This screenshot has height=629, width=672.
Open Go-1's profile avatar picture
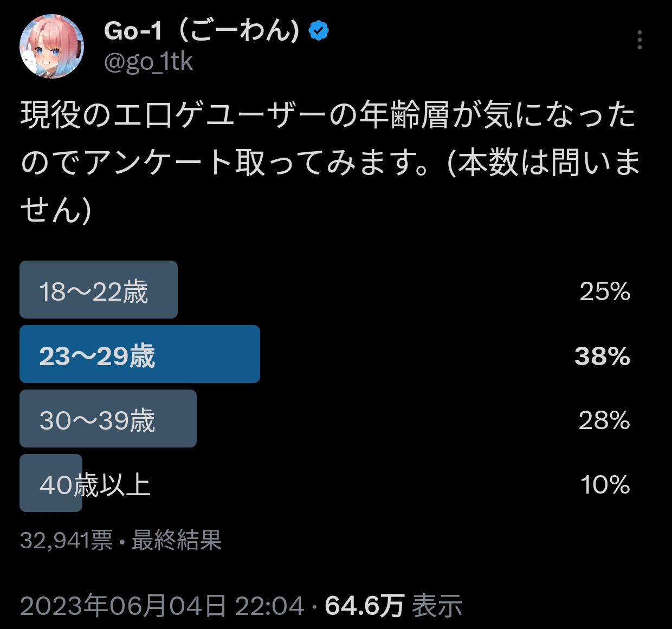51,46
